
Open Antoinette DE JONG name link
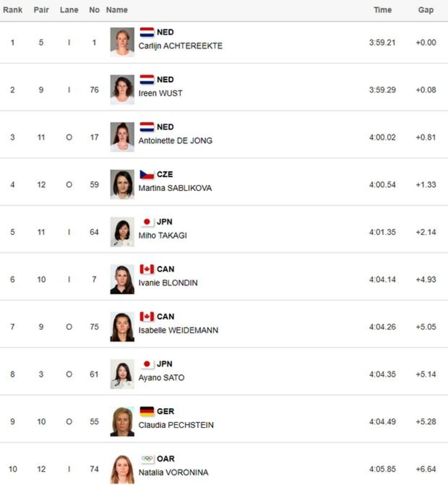(175, 141)
